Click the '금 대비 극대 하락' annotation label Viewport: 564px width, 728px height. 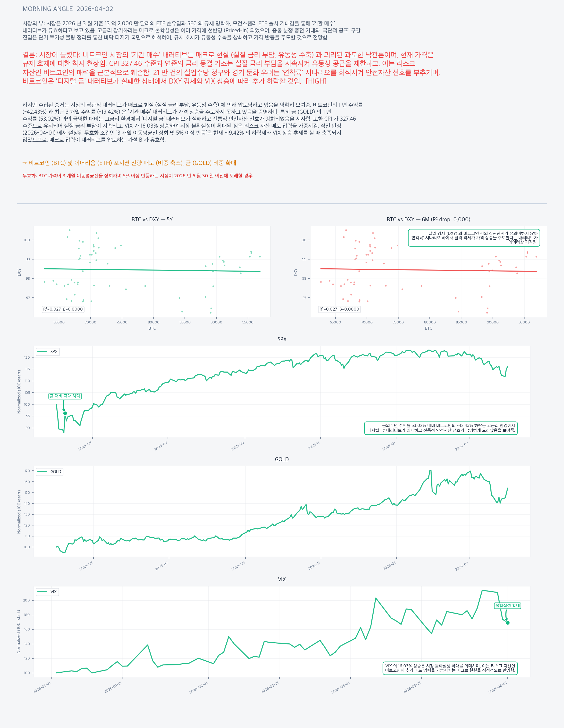tap(65, 396)
